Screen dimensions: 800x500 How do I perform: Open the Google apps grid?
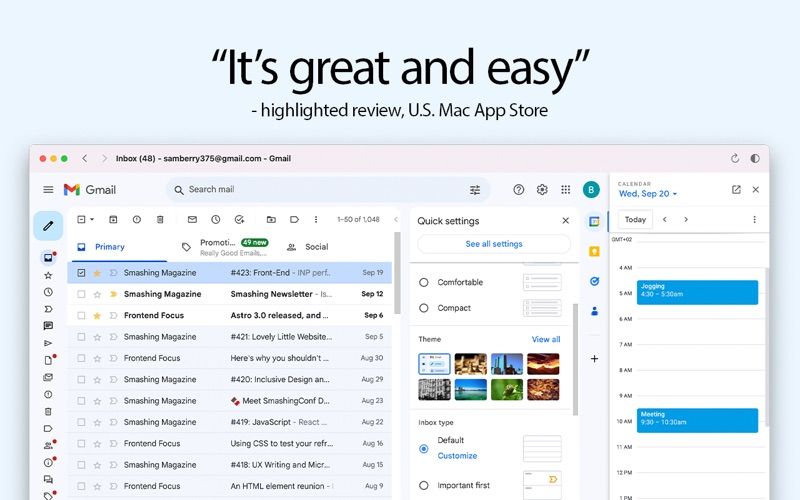tap(565, 190)
